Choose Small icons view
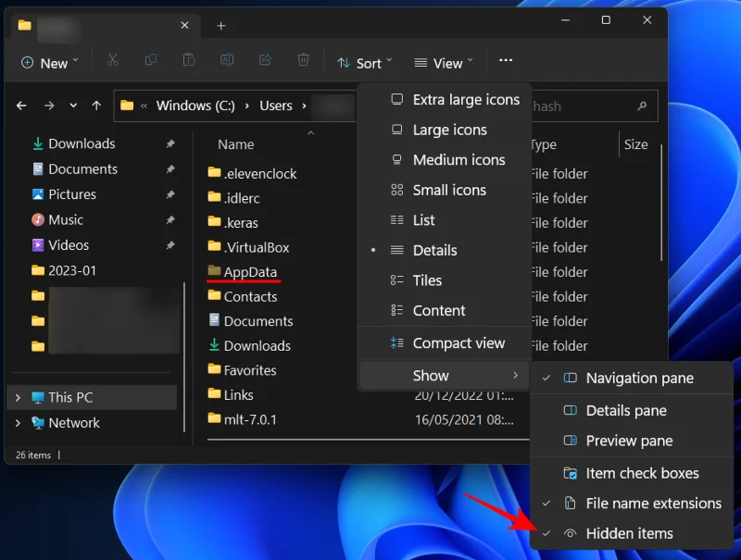 445,191
